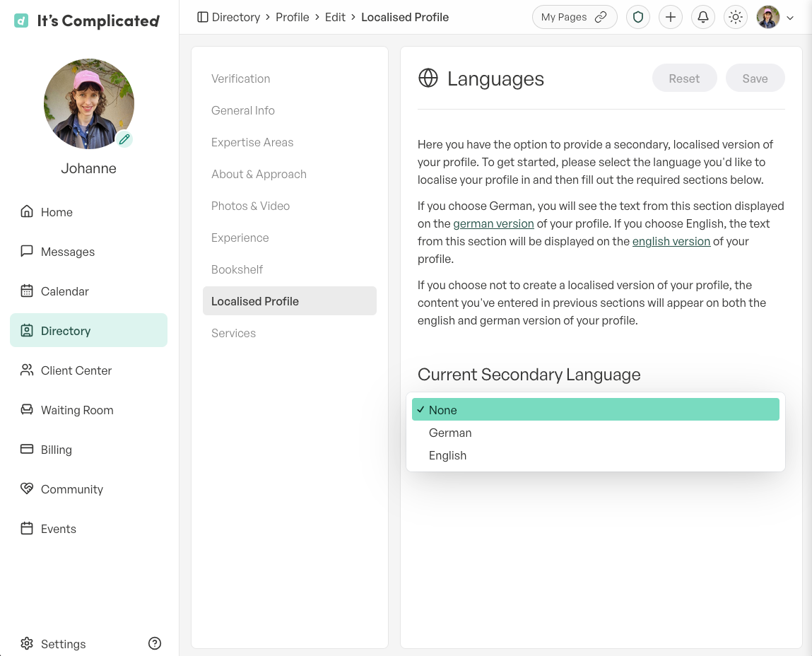Click the top bar user avatar thumbnail
812x656 pixels.
pos(768,17)
